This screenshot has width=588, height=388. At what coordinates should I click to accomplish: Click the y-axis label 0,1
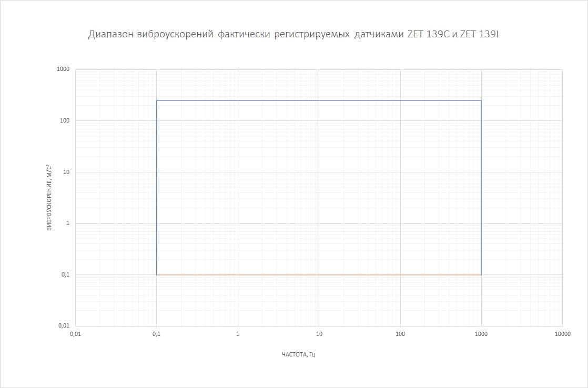[x=66, y=274]
